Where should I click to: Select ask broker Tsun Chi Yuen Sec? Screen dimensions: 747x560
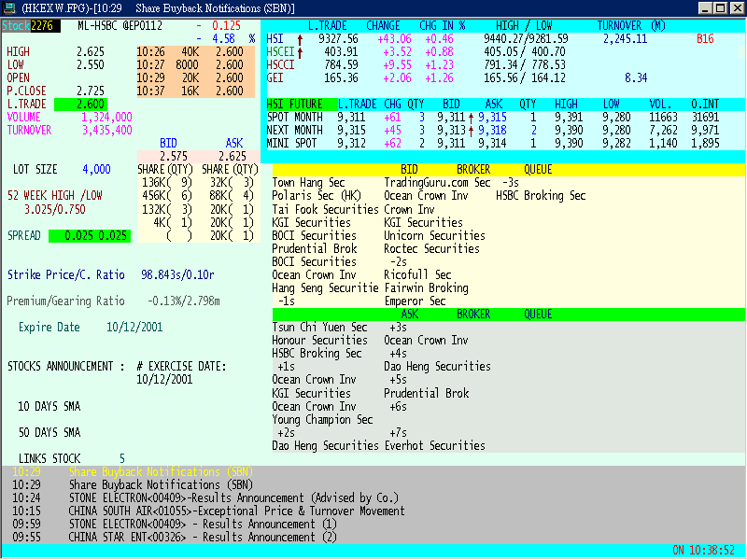point(319,328)
